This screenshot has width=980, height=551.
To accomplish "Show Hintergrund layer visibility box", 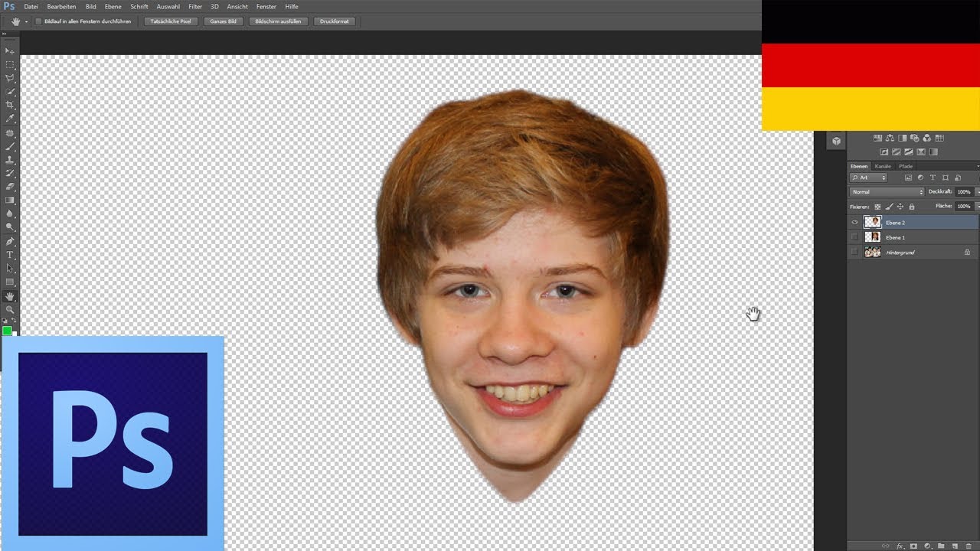I will (x=854, y=252).
